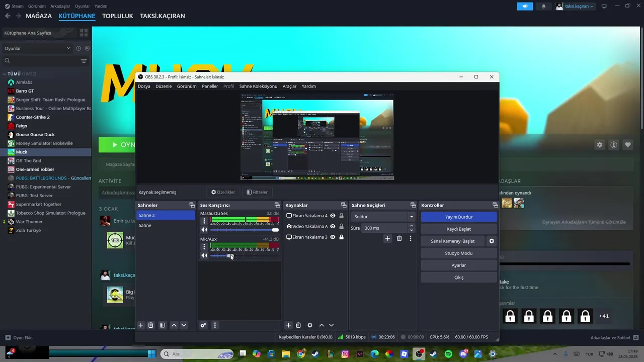Add Muck to favorites heart icon

pos(628,145)
